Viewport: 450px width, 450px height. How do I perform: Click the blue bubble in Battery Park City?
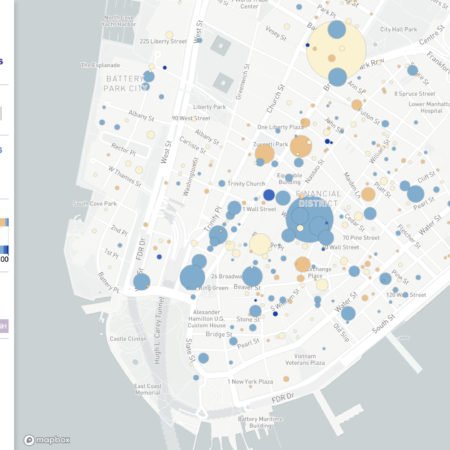[149, 76]
